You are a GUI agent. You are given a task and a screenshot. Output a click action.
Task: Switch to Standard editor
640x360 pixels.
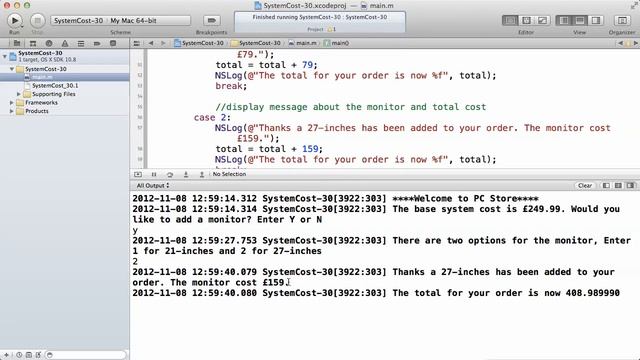pyautogui.click(x=510, y=20)
